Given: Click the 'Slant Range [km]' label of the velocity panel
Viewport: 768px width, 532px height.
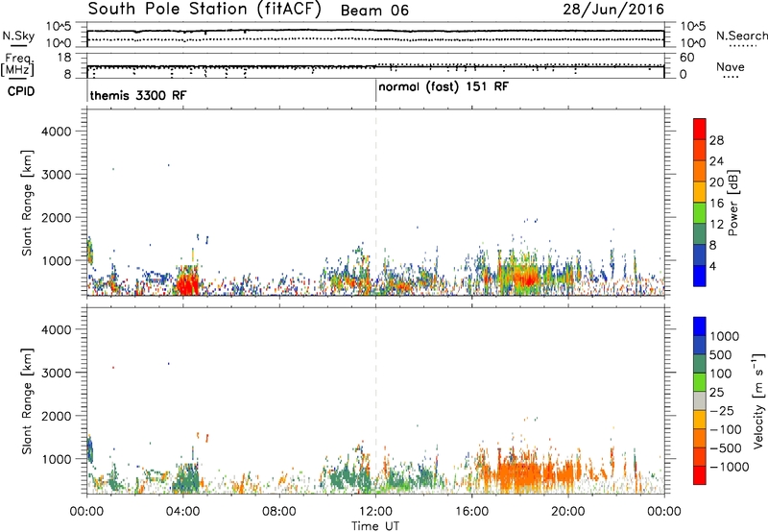Looking at the screenshot, I should pos(27,401).
